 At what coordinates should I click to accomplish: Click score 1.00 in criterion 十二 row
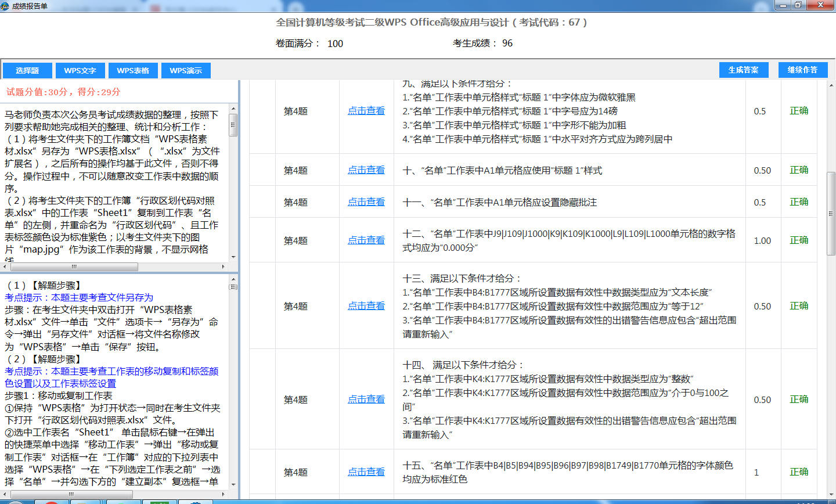(x=762, y=241)
